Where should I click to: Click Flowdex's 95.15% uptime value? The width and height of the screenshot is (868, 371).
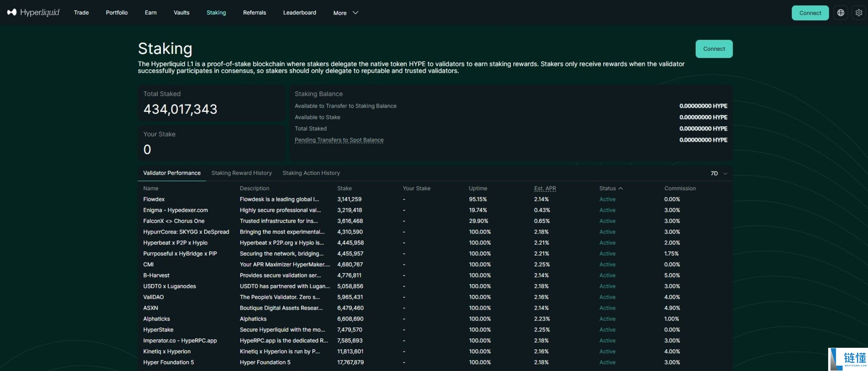click(477, 199)
